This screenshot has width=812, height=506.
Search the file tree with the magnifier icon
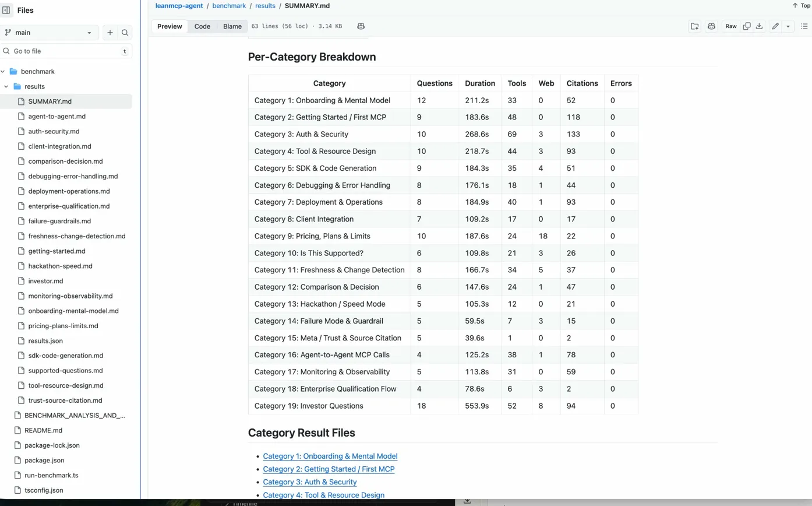click(125, 33)
